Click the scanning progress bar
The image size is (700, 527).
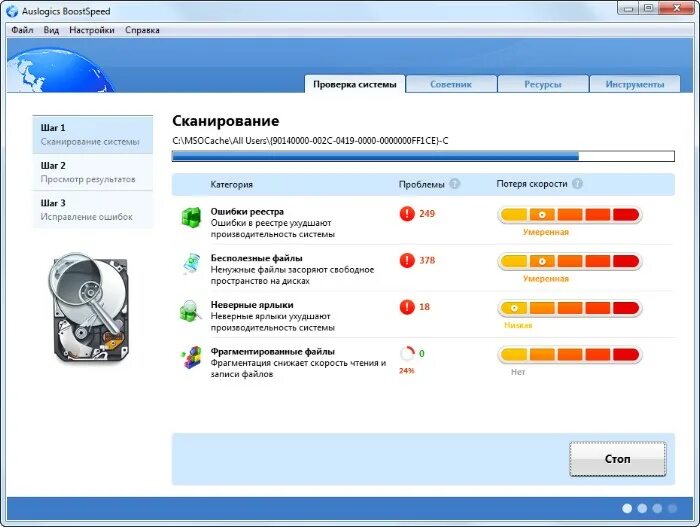point(423,156)
